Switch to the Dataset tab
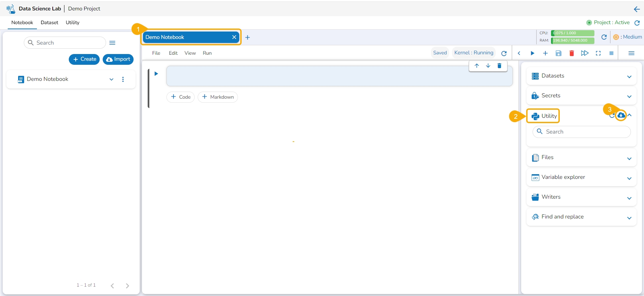644x296 pixels. click(49, 22)
